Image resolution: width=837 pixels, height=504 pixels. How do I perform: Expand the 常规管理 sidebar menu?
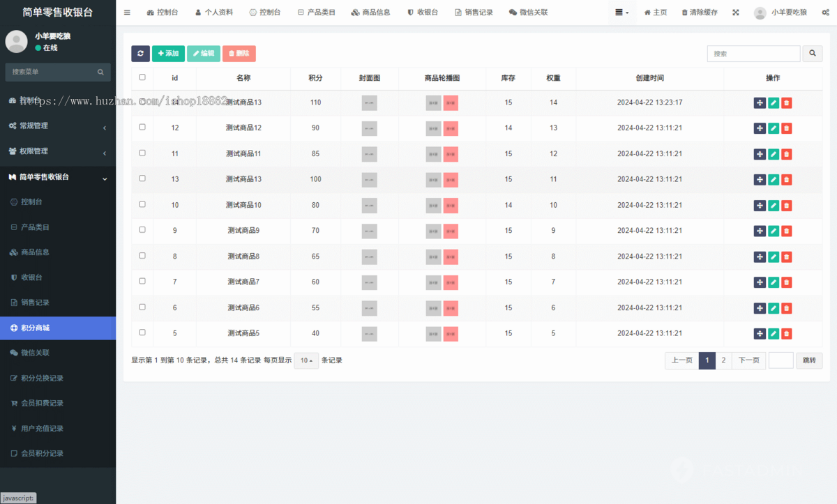point(58,126)
